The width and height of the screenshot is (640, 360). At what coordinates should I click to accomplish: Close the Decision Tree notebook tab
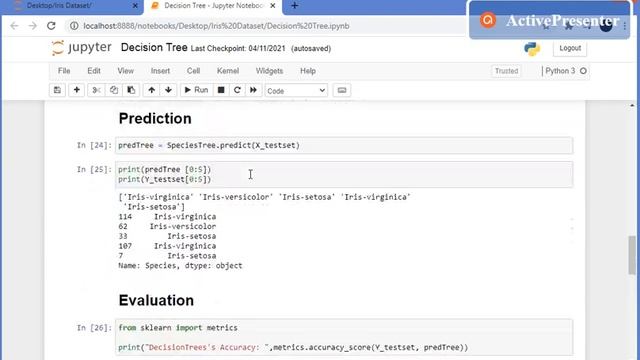(x=273, y=6)
